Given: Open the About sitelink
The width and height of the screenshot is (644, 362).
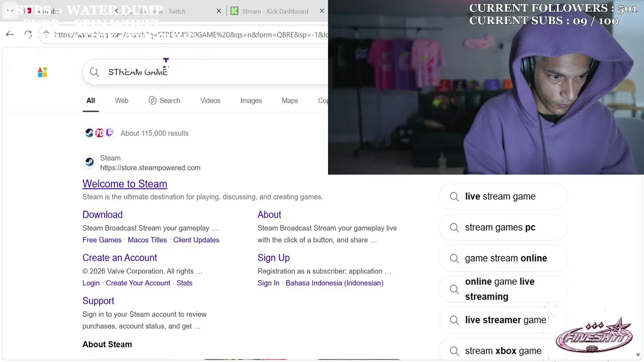Looking at the screenshot, I should coord(269,215).
